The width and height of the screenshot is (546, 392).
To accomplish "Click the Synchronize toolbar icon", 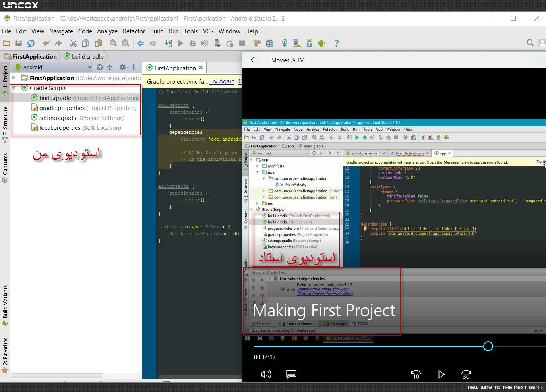I will tap(31, 43).
